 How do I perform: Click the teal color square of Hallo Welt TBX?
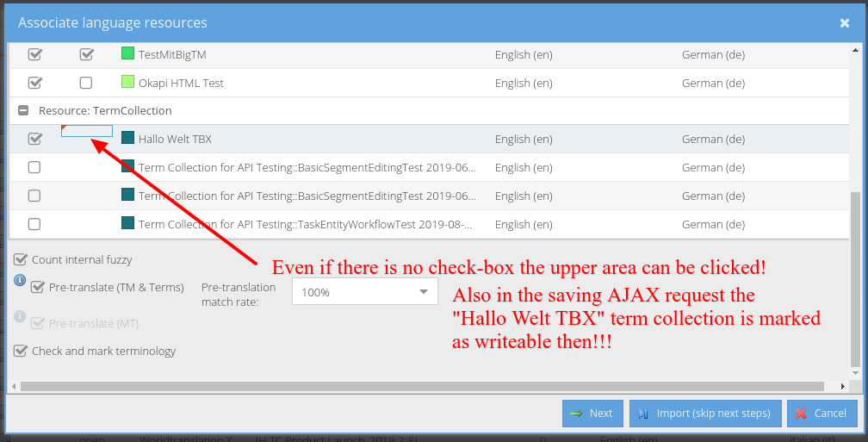click(x=127, y=139)
